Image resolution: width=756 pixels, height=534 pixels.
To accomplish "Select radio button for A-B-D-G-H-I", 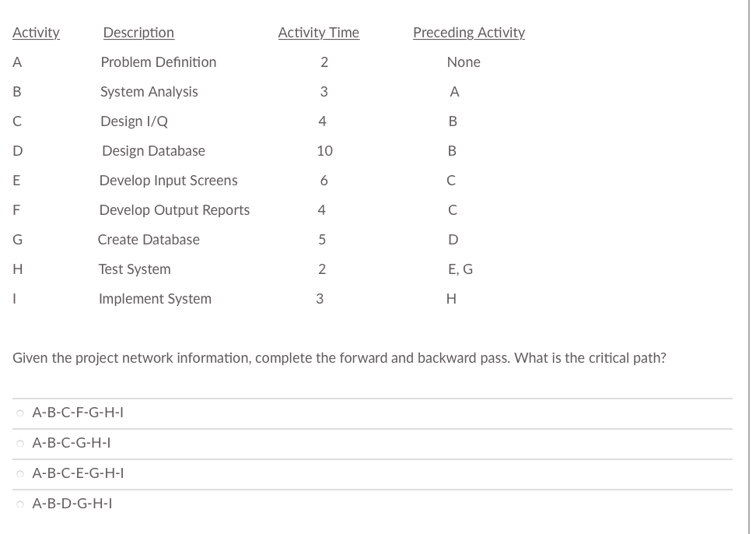I will (x=19, y=504).
